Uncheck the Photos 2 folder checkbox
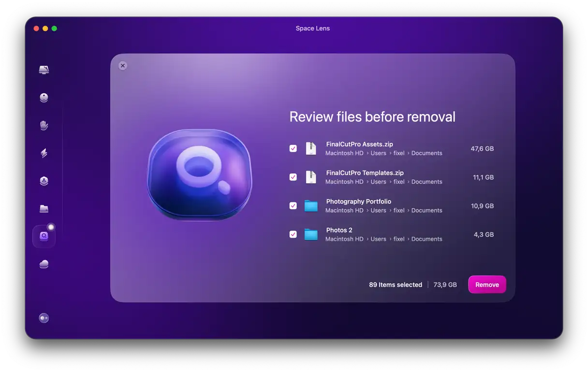 click(x=293, y=234)
